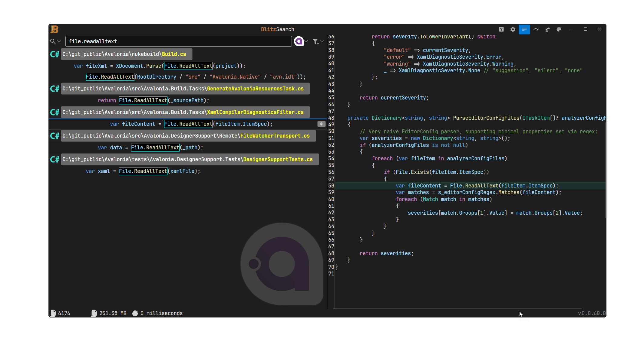The image size is (644, 345).
Task: Open settings via the gear icon
Action: 513,29
